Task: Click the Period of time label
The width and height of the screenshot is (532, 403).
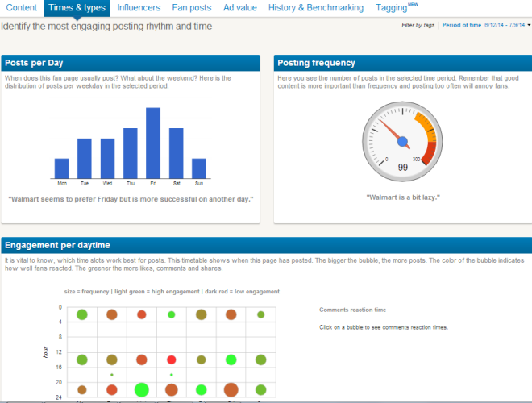Action: (x=462, y=26)
